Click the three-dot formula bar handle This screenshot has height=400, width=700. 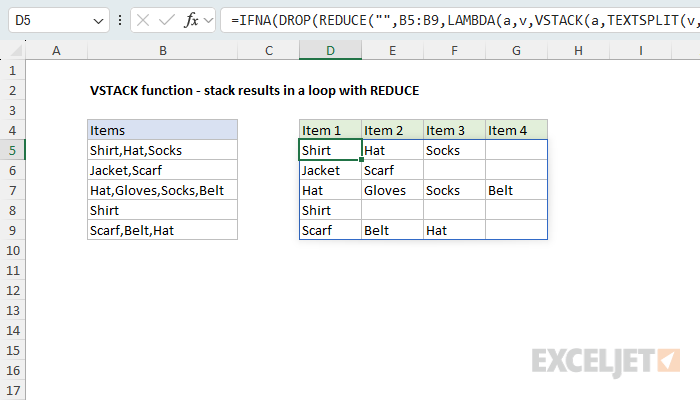tap(120, 20)
